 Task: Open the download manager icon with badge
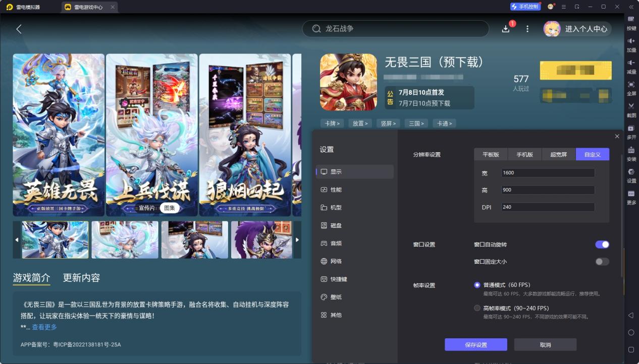coord(506,29)
